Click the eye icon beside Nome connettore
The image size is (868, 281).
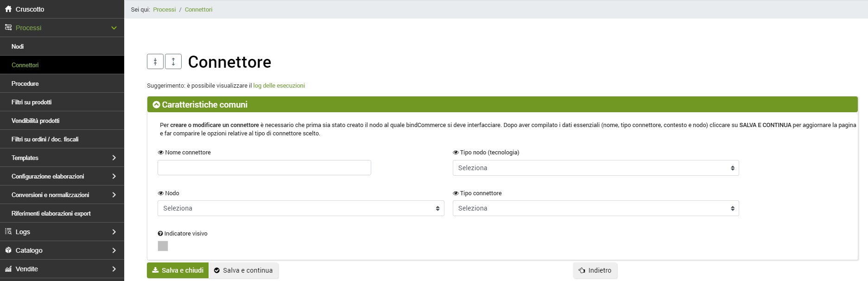[x=161, y=153]
